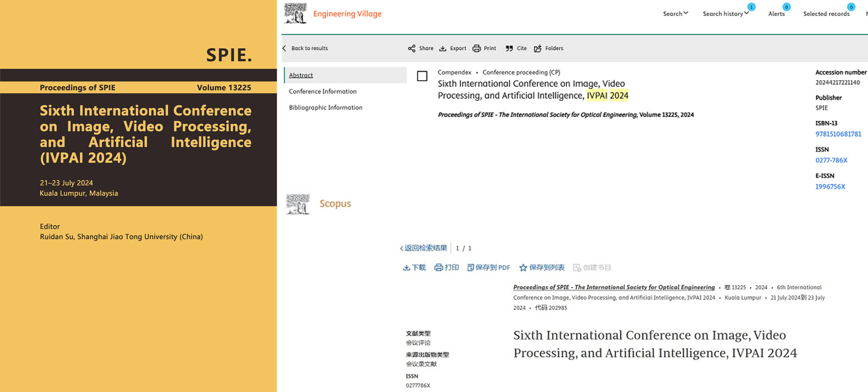Click the Export download icon
Image resolution: width=868 pixels, height=392 pixels.
coord(443,48)
